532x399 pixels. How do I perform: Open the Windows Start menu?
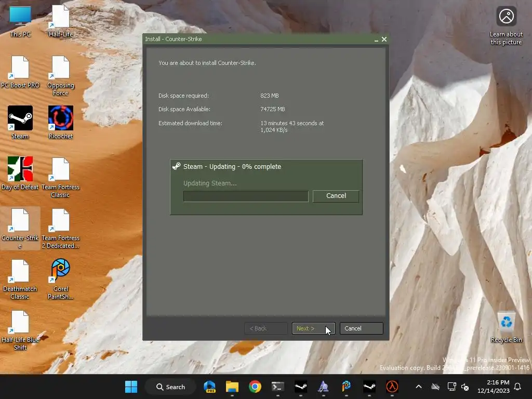pos(131,387)
